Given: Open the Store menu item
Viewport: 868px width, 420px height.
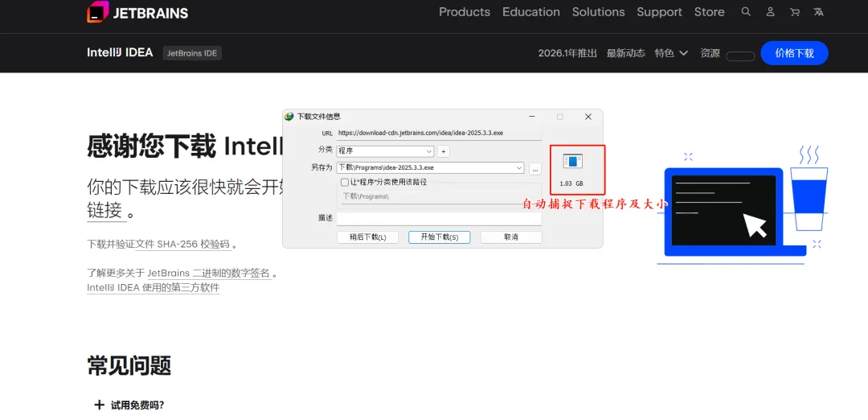Looking at the screenshot, I should point(709,11).
